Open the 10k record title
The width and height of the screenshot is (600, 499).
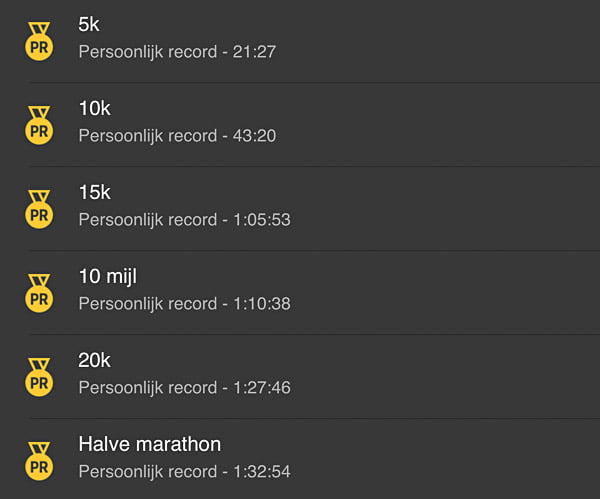coord(95,108)
